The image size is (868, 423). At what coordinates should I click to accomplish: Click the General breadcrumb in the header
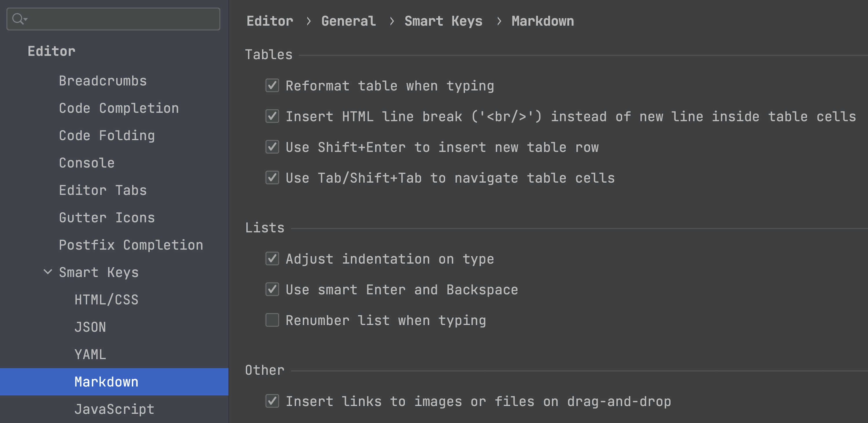click(x=348, y=21)
